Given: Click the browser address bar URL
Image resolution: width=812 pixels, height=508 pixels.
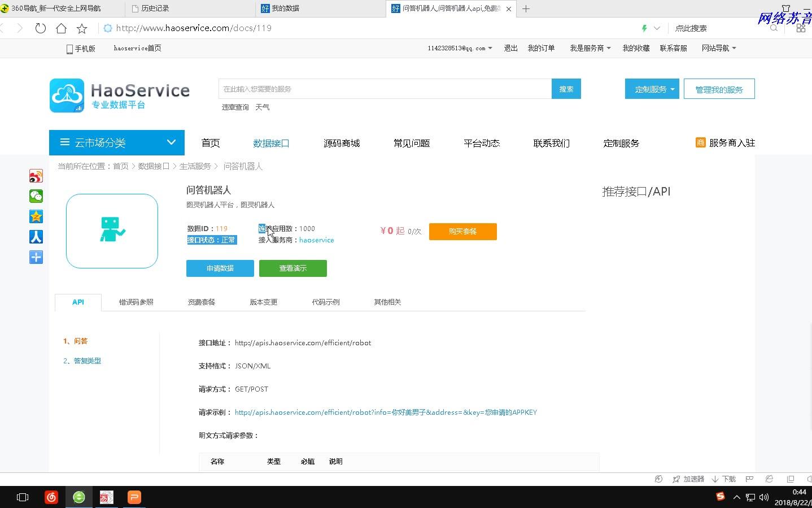Looking at the screenshot, I should coord(194,28).
